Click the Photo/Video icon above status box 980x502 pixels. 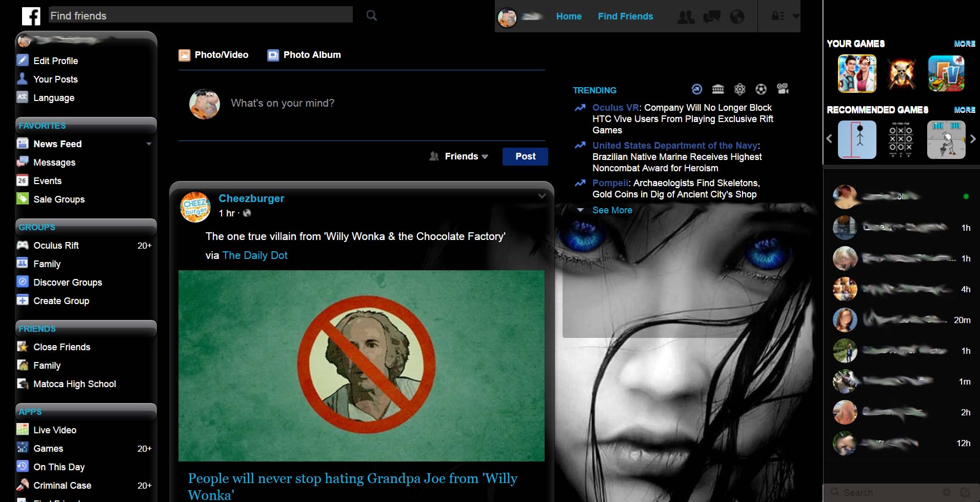(184, 55)
